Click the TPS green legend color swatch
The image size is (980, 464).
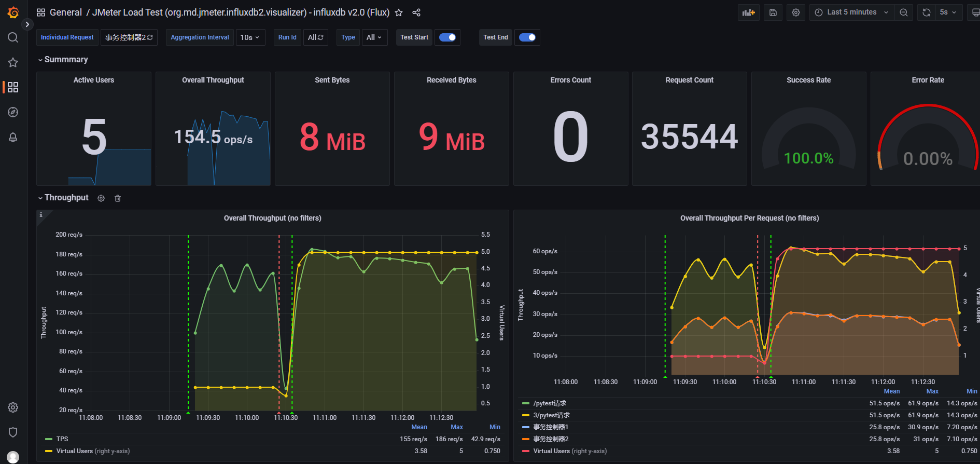49,439
